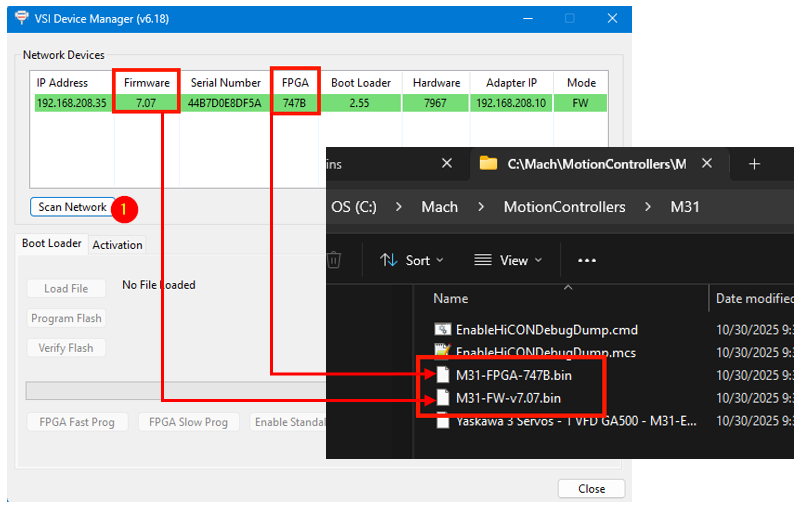Viewport: 807px width, 509px height.
Task: Click the trash Delete icon in Explorer toolbar
Action: tap(334, 260)
